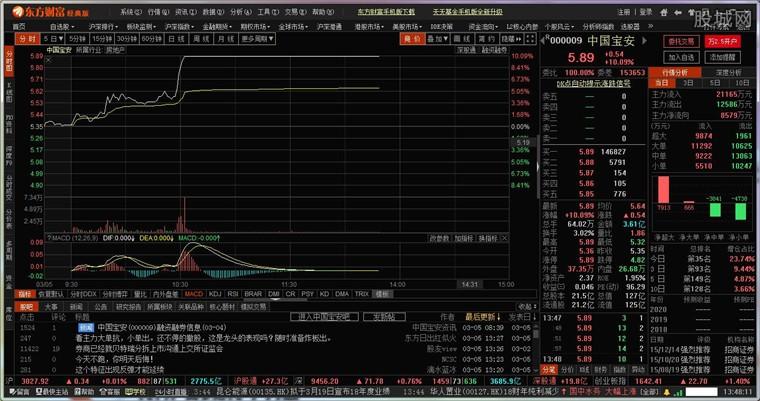760x401 pixels.
Task: Select 3日 fund flow period tab
Action: point(688,83)
